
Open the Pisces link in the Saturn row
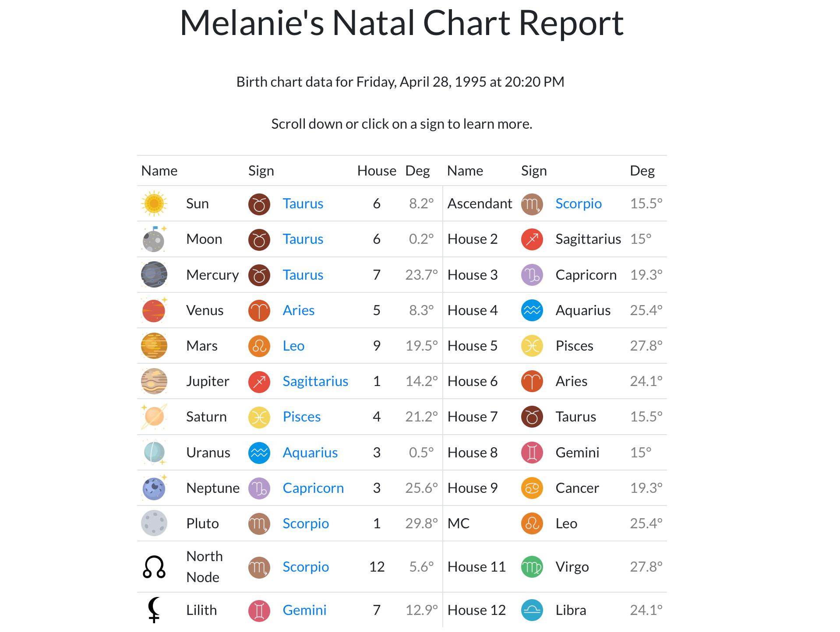(301, 417)
